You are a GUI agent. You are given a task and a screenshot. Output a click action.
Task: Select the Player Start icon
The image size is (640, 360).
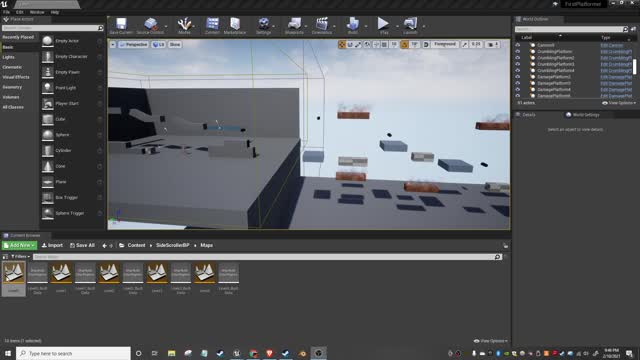click(x=48, y=104)
